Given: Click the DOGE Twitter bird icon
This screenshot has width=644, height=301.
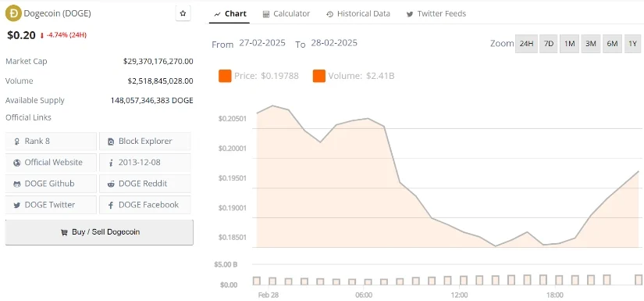Looking at the screenshot, I should 17,205.
